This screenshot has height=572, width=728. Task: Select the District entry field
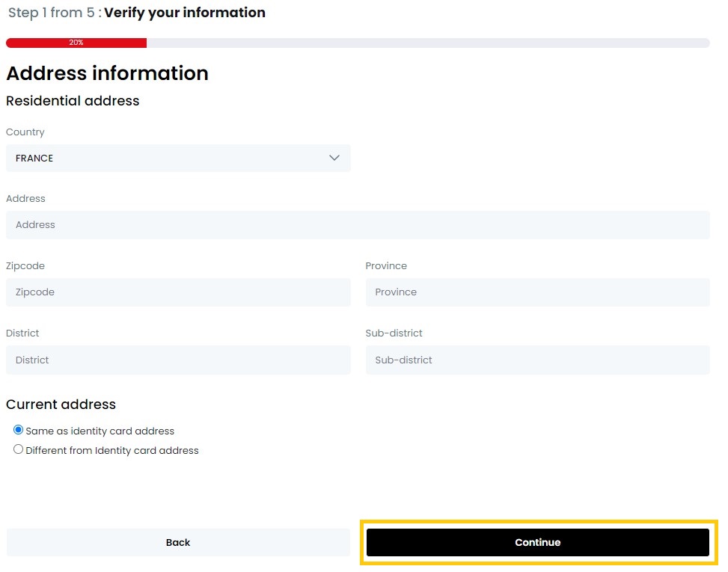[x=178, y=360]
